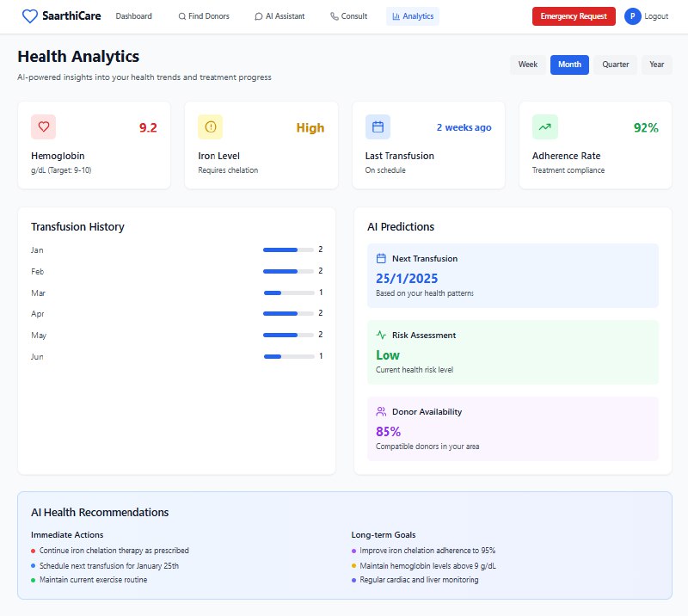Click the Iron Level warning icon
Viewport: 688px width, 616px height.
(211, 126)
